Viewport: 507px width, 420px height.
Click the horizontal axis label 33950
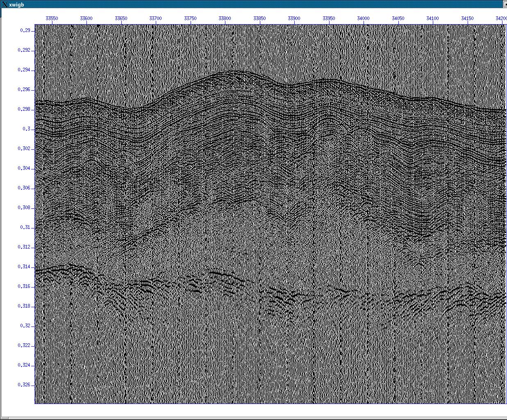coord(329,18)
